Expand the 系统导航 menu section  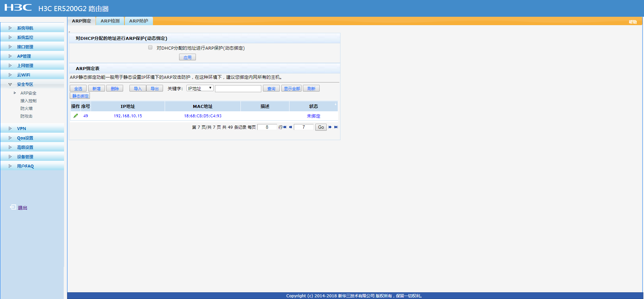point(32,28)
